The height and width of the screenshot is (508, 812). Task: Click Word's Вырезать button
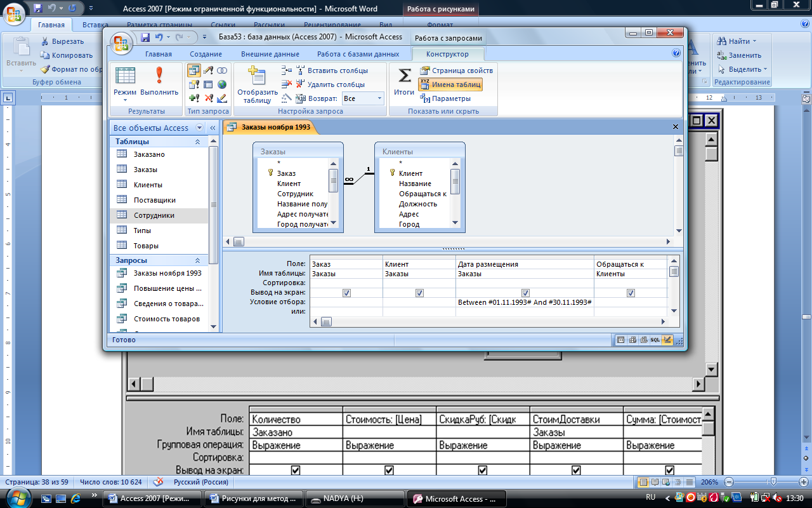[62, 41]
